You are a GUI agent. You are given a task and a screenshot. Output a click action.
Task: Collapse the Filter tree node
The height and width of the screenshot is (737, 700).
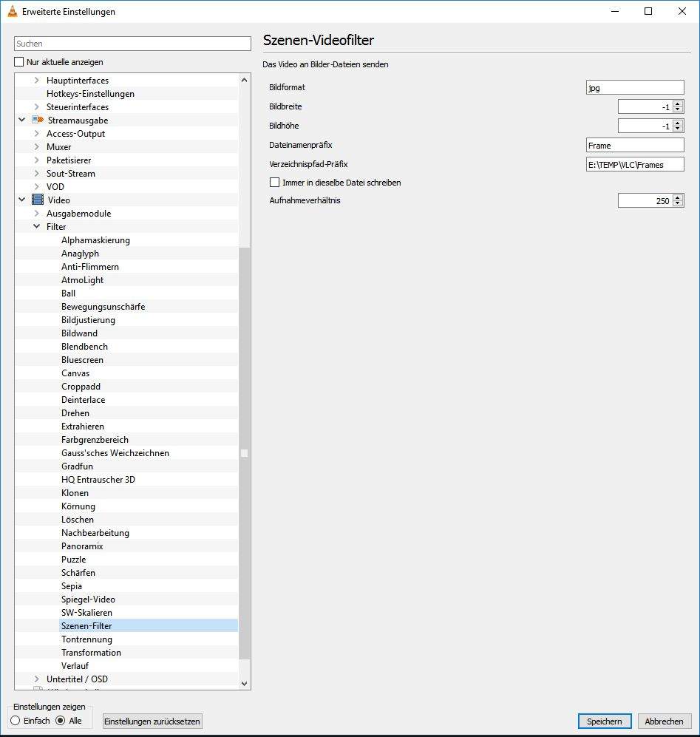(x=36, y=226)
